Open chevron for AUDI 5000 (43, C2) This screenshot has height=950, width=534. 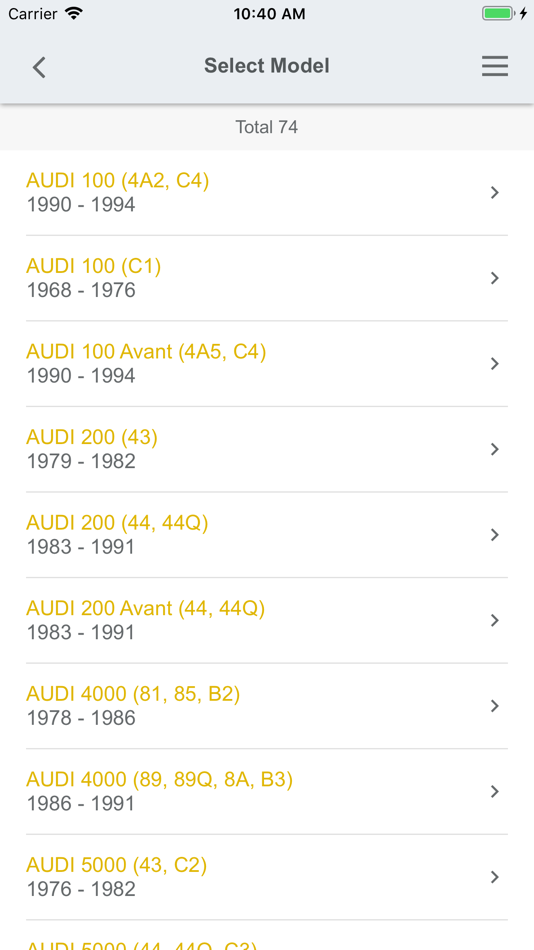tap(495, 877)
